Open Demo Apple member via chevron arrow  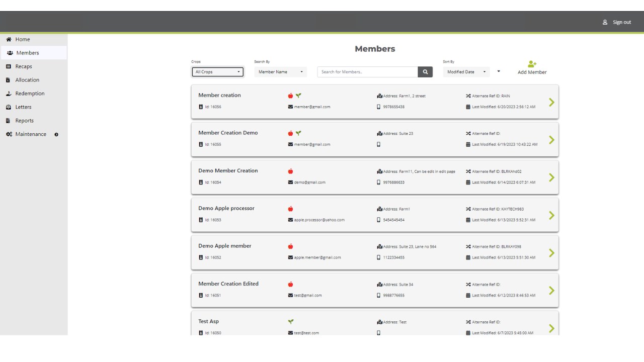point(551,253)
